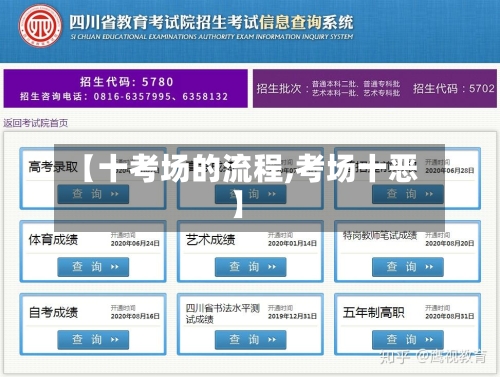
Task: Click the red Sichuan exam authority logo
Action: 40,25
